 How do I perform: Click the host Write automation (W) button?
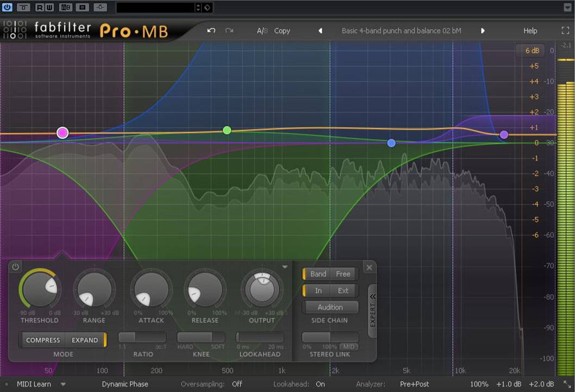(x=49, y=7)
